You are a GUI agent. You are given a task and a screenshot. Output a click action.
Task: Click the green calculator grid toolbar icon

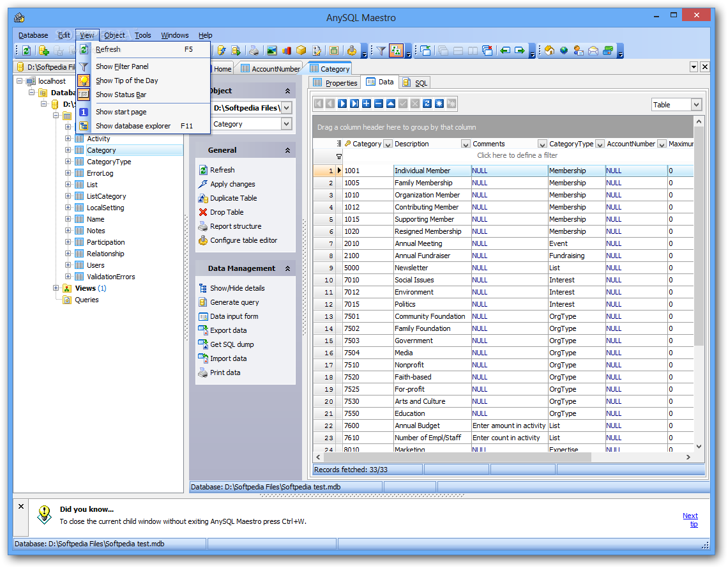(x=334, y=50)
